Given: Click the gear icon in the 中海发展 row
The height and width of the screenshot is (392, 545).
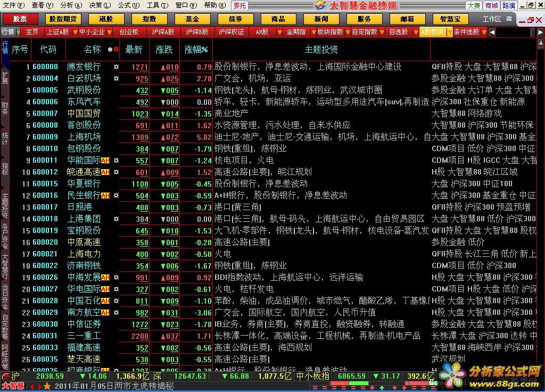Looking at the screenshot, I should (x=116, y=278).
